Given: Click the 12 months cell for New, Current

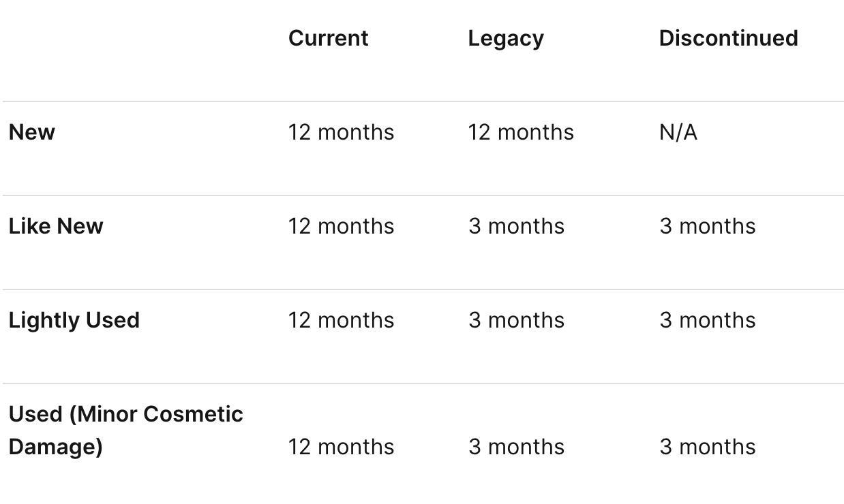Looking at the screenshot, I should 341,132.
